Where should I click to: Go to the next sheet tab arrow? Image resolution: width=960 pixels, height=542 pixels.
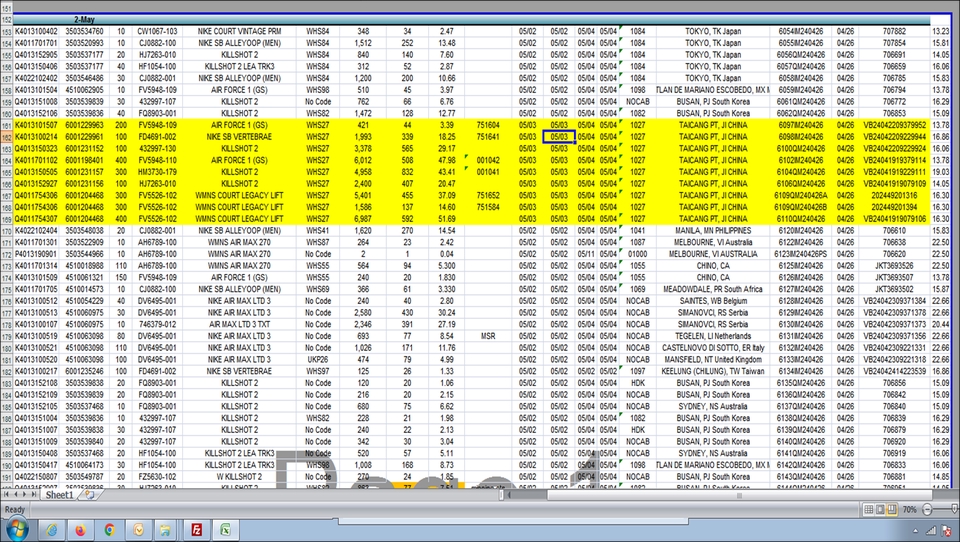pos(24,495)
